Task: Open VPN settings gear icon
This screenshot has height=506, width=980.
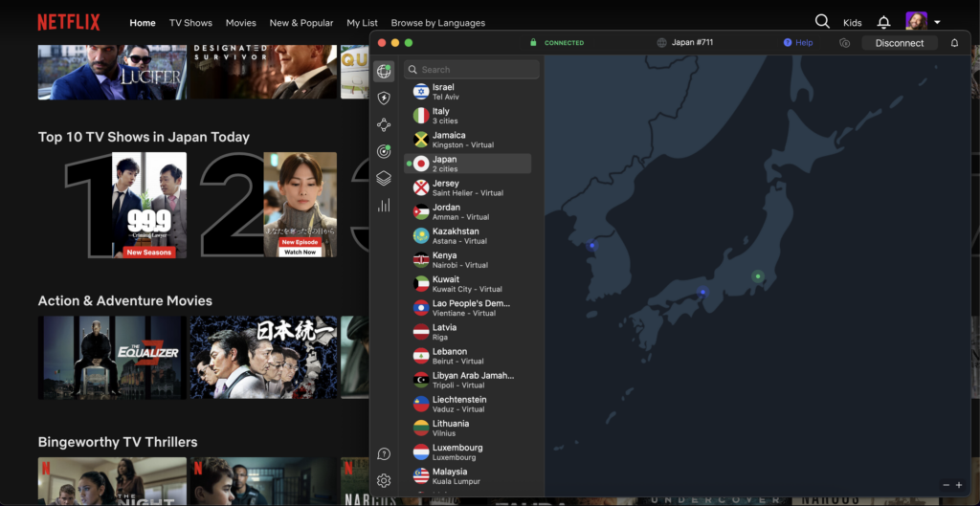Action: coord(384,480)
